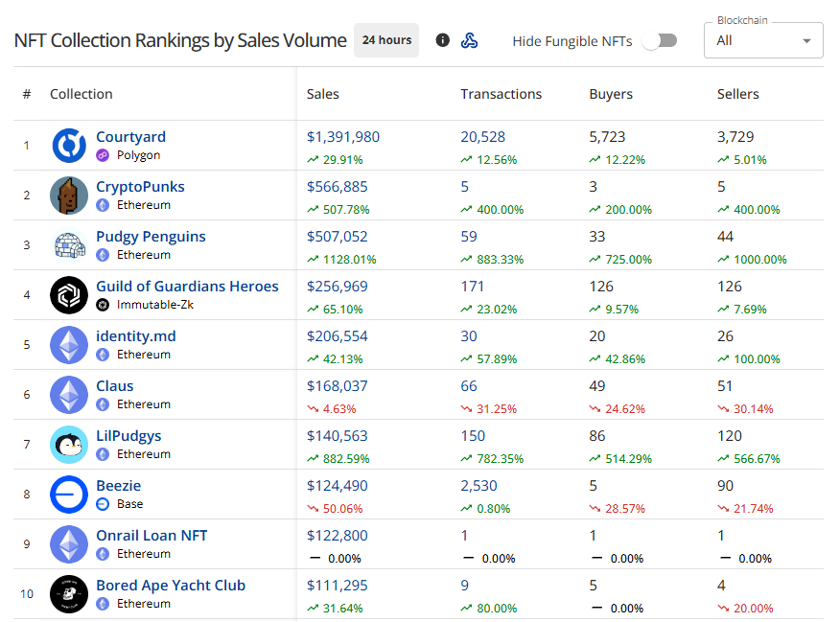The width and height of the screenshot is (840, 622).
Task: Open the identity.md collection link
Action: [136, 335]
